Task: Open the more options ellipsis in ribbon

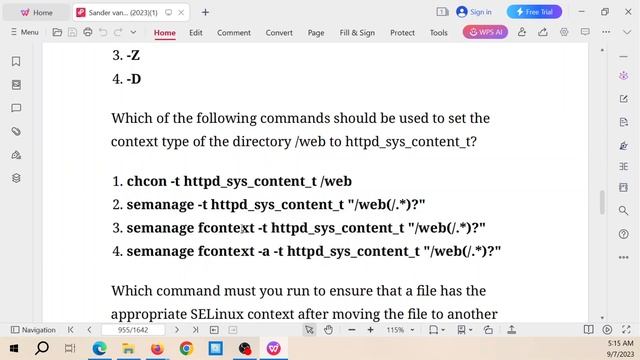Action: tap(606, 32)
